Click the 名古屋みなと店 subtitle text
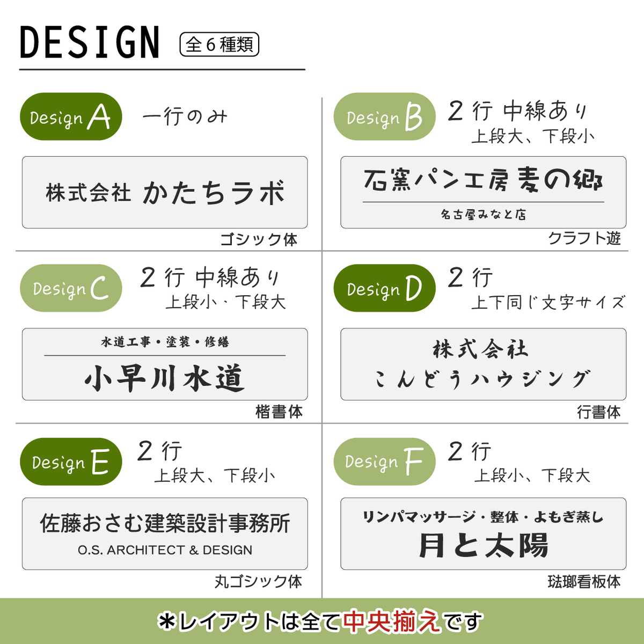The image size is (644, 644). (484, 215)
